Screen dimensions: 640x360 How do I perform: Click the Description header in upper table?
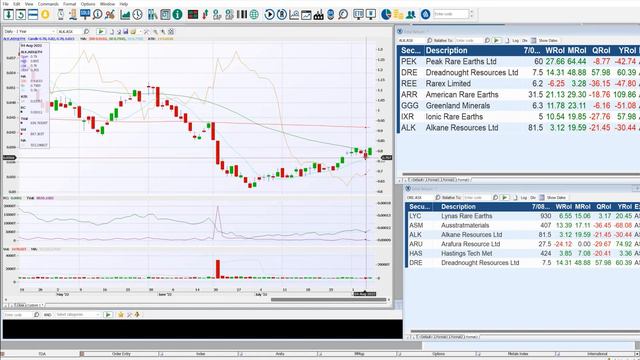(447, 51)
